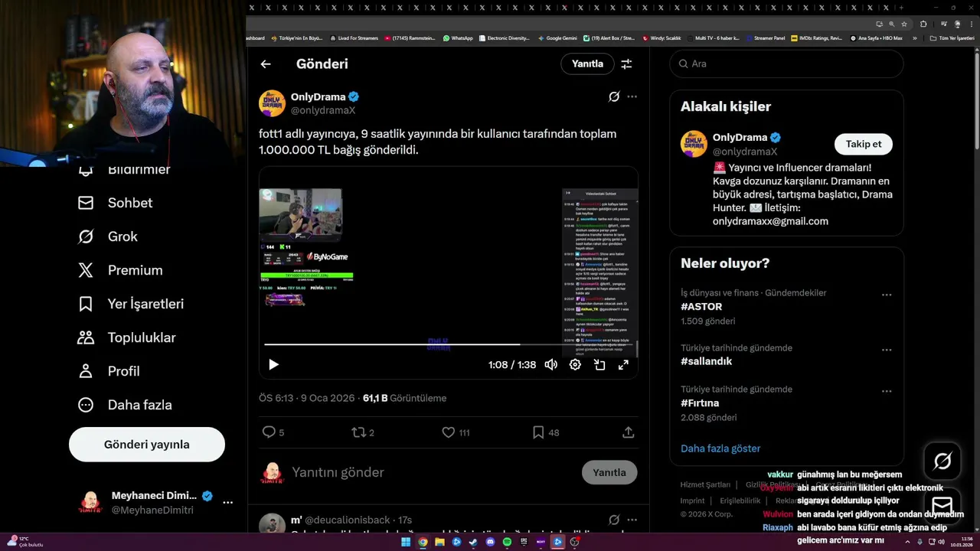Open options dots for #Fırtına trend
This screenshot has width=980, height=551.
[887, 391]
